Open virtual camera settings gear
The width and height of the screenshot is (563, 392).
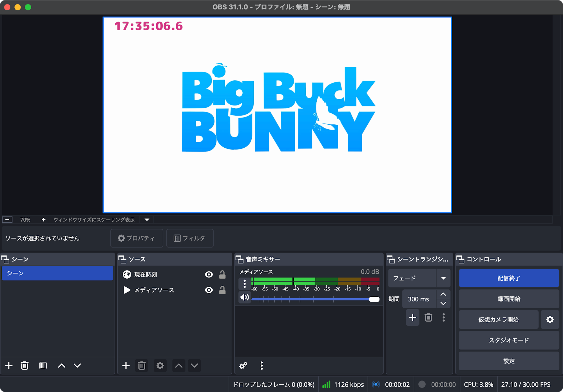pos(550,319)
